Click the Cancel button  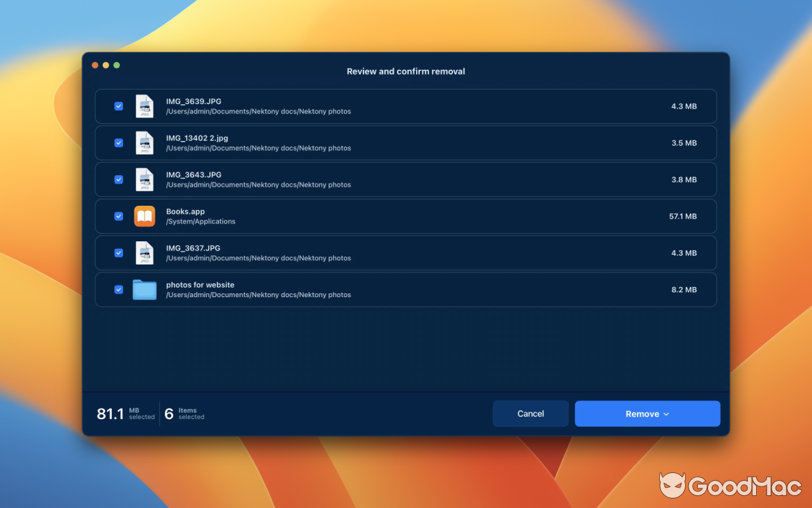point(530,413)
